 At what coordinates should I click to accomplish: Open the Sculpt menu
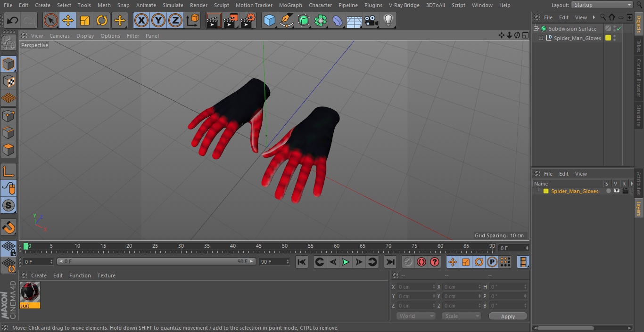(x=221, y=5)
